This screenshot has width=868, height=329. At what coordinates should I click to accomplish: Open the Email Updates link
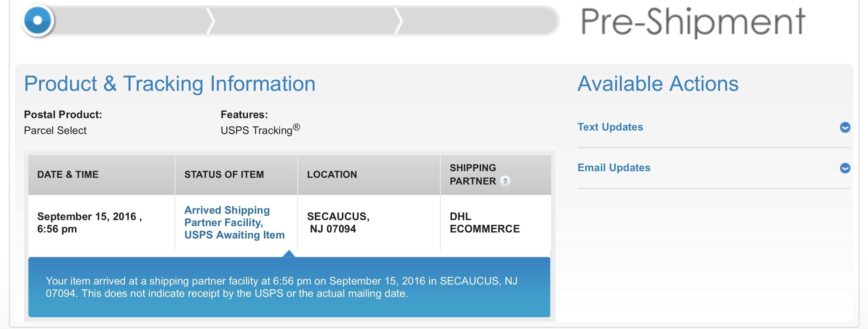(x=614, y=168)
